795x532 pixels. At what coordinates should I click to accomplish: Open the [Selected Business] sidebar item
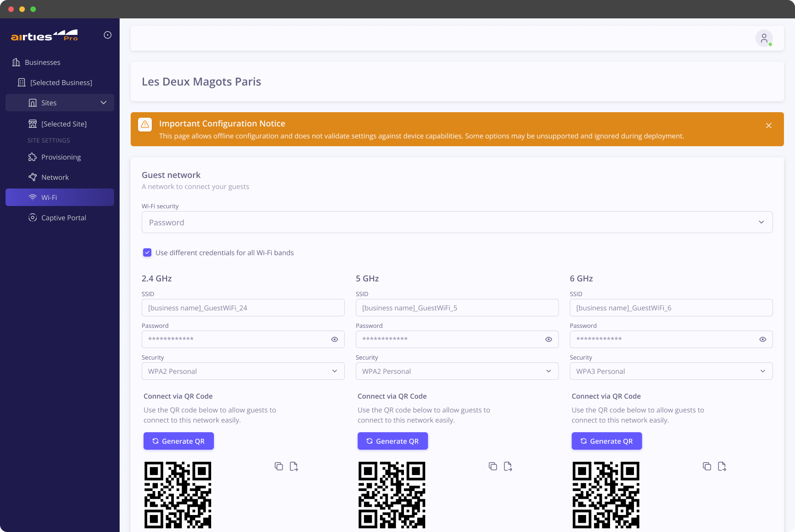tap(60, 82)
